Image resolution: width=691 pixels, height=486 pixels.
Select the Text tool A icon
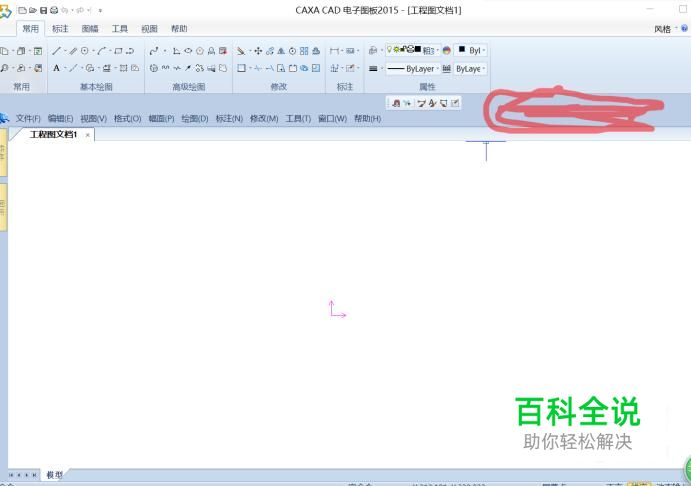click(56, 68)
